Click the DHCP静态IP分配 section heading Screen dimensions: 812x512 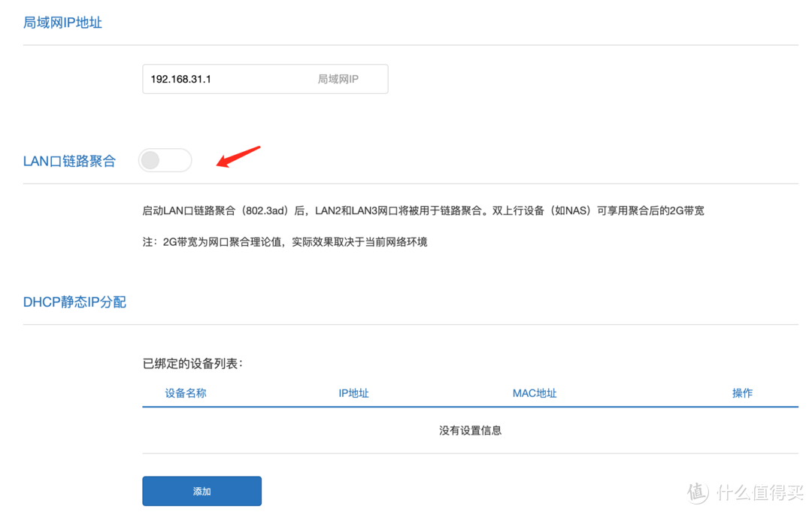point(74,301)
